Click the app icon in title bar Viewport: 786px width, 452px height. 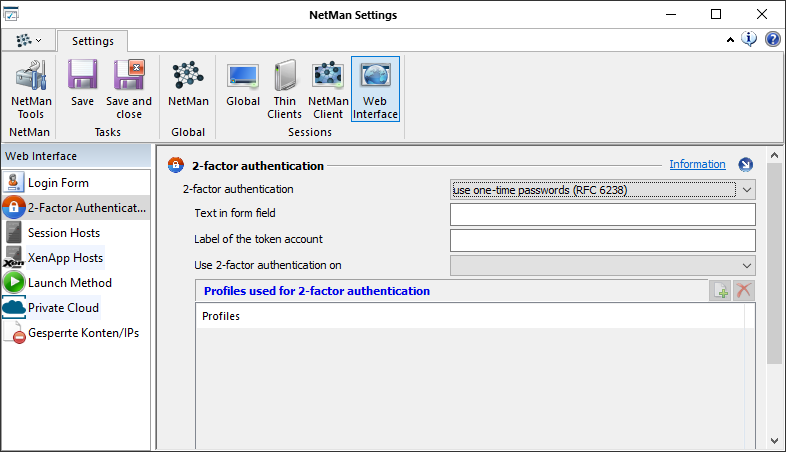(x=11, y=14)
